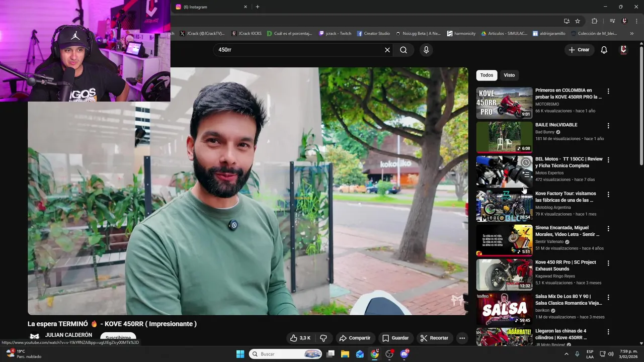Click the Windows taskbar Buscar search box
This screenshot has width=644, height=362.
(286, 354)
